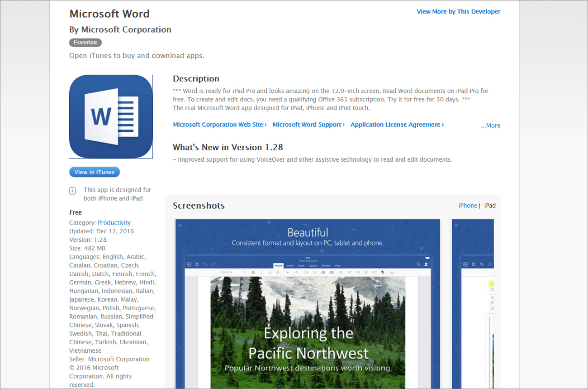Open the first 'Beautiful' screenshot thumbnail
588x389 pixels.
coord(308,304)
